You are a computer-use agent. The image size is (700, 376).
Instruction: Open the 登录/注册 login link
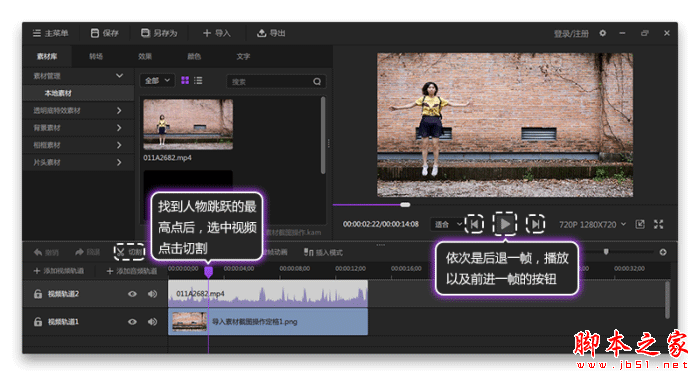pos(571,34)
